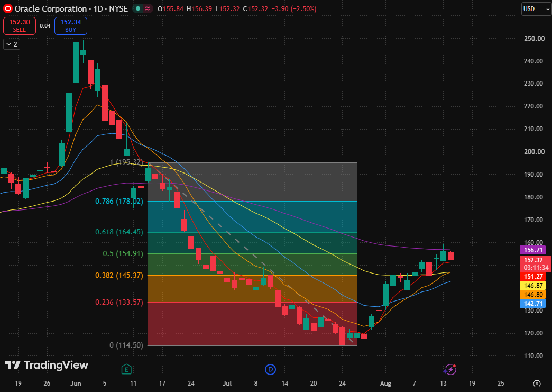Image resolution: width=552 pixels, height=392 pixels.
Task: Click the pink data-quality wave icon
Action: (x=148, y=9)
